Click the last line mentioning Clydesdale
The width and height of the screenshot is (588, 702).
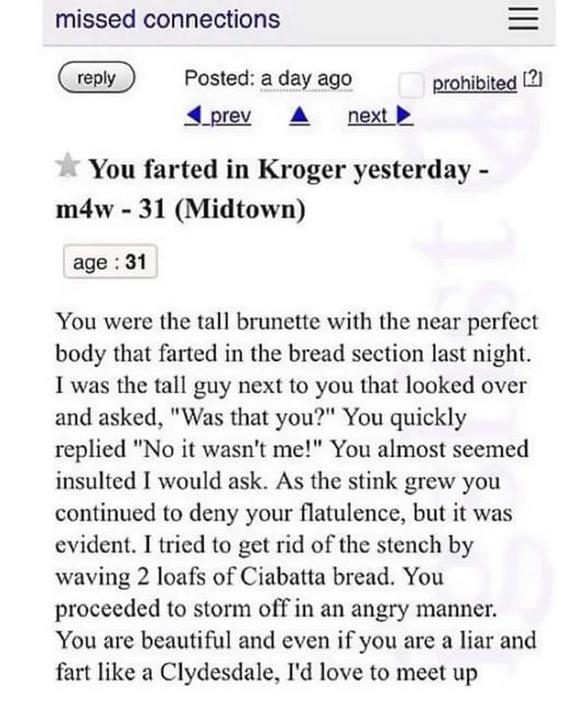tap(267, 673)
